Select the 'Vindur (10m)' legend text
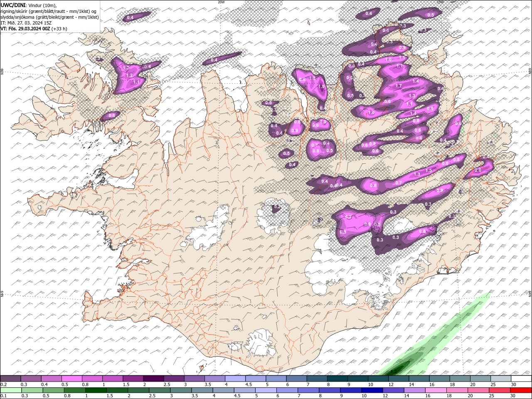 pos(42,5)
